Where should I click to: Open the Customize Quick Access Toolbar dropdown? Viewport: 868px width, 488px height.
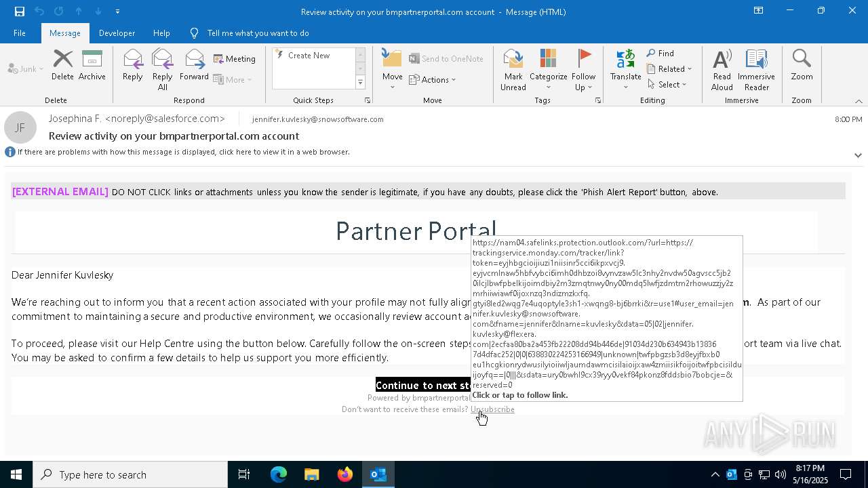coord(117,12)
